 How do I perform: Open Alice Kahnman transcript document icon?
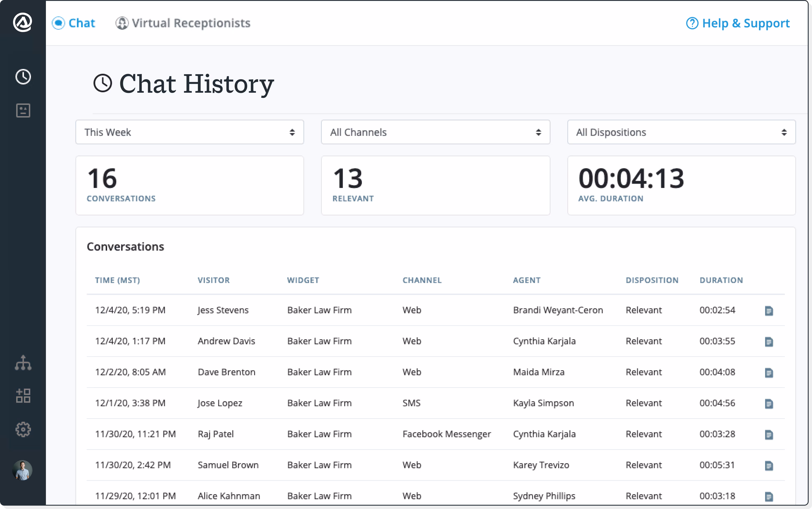tap(769, 496)
